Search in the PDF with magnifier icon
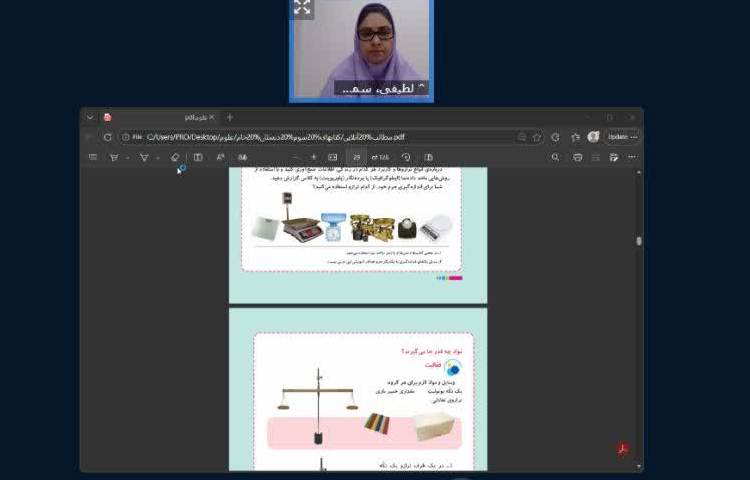The image size is (750, 480). 555,157
